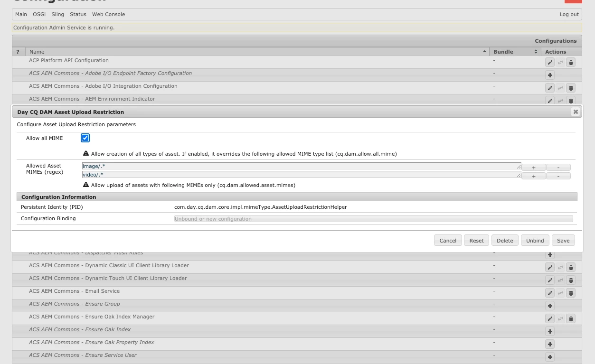Unbind icon for Adobe I/O Integration Configuration
Screen dimensions: 595x364
click(x=561, y=88)
